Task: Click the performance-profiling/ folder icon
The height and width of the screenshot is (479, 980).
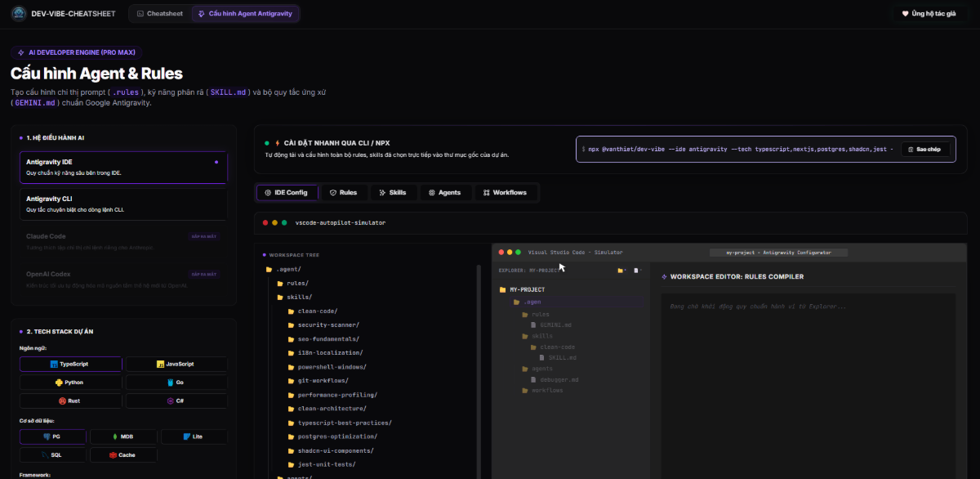Action: point(290,395)
